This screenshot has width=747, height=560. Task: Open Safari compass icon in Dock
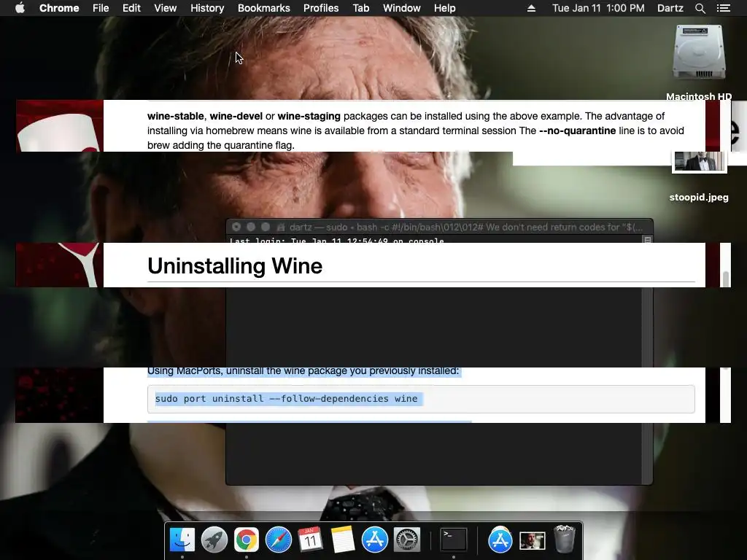[x=278, y=540]
